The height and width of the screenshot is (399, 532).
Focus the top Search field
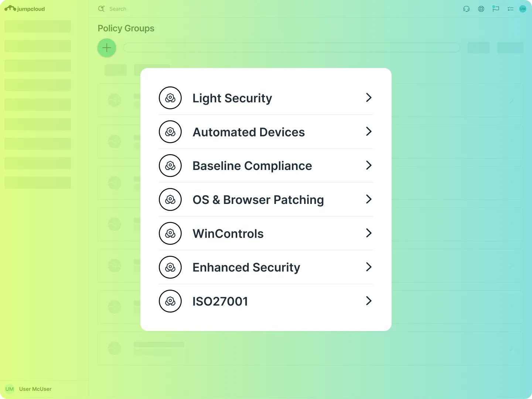[x=118, y=9]
